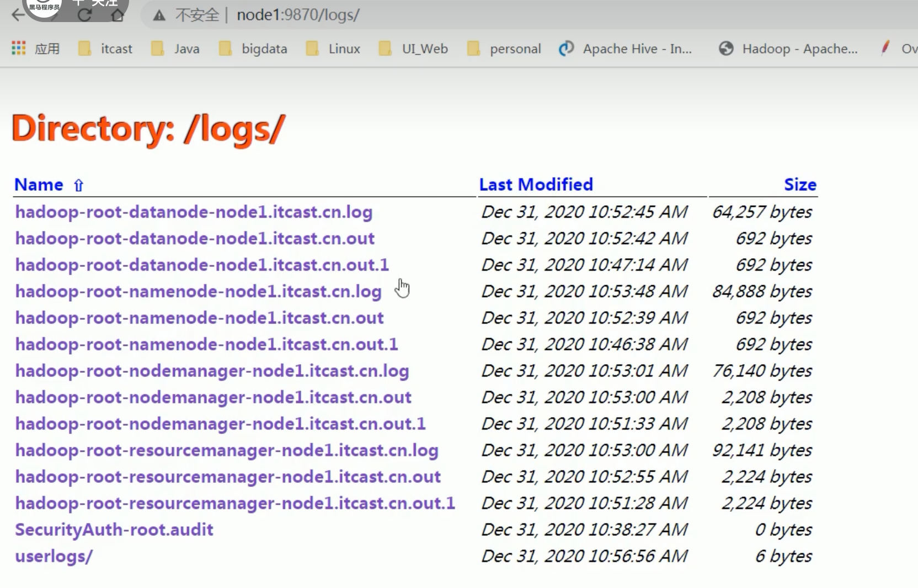Open the bigdata bookmark folder

pos(253,49)
